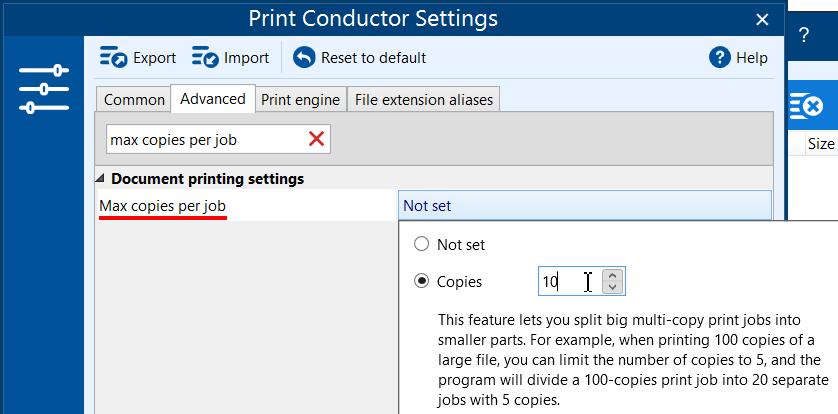The height and width of the screenshot is (414, 838).
Task: Click the Export icon in the toolbar
Action: pos(114,58)
